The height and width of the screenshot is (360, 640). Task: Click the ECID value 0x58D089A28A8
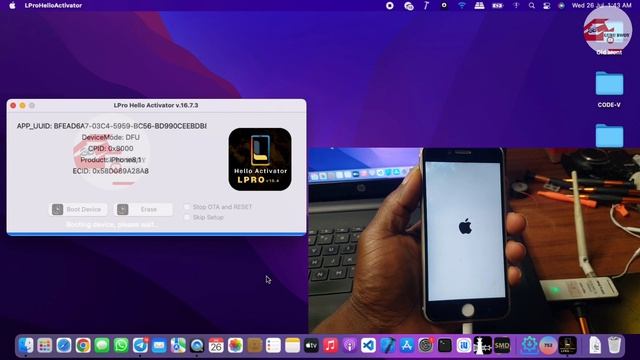pyautogui.click(x=120, y=171)
